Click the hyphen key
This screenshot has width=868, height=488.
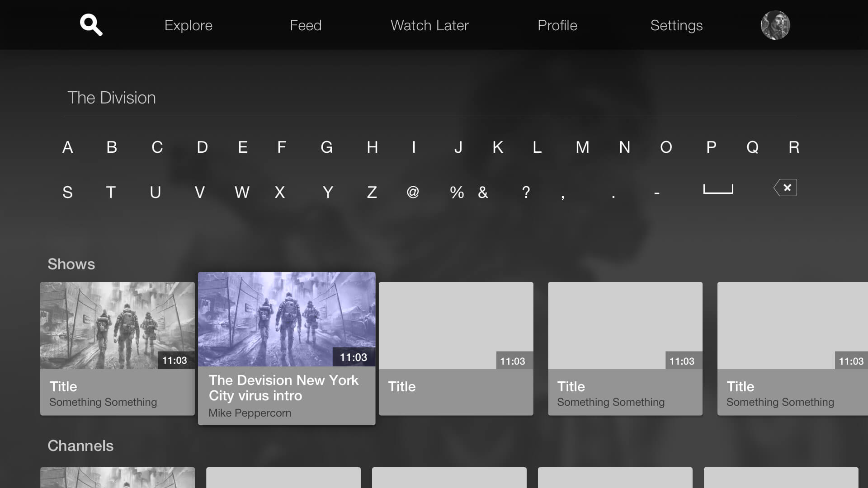(x=657, y=193)
